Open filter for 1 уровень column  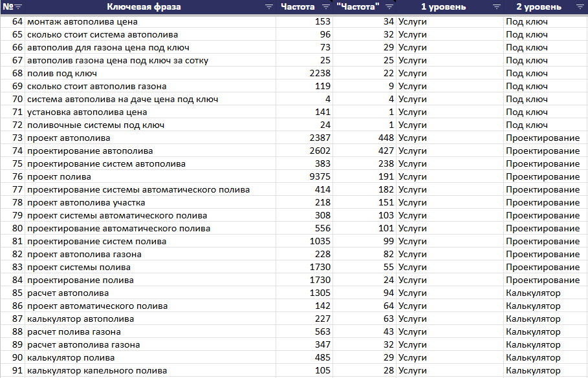497,6
